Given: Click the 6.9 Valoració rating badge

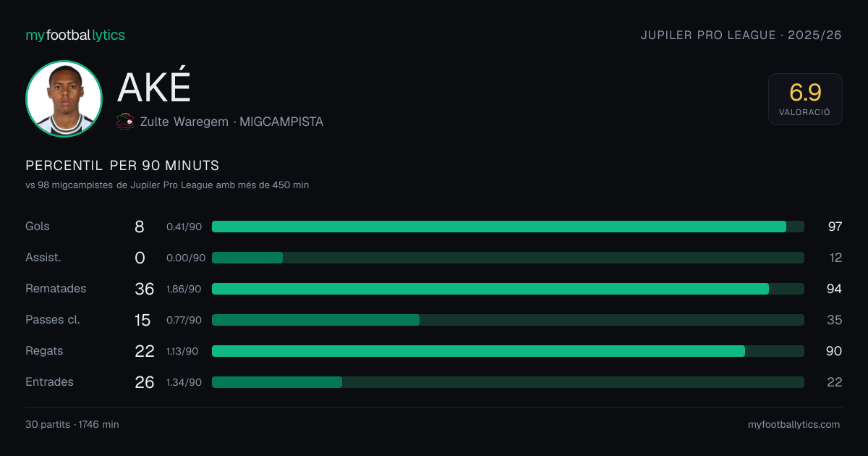Looking at the screenshot, I should [x=805, y=99].
